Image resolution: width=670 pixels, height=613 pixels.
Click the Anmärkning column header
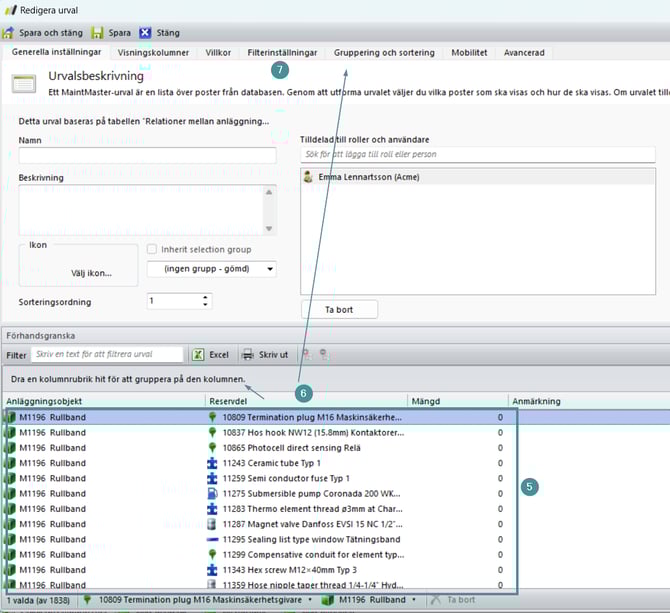click(589, 401)
